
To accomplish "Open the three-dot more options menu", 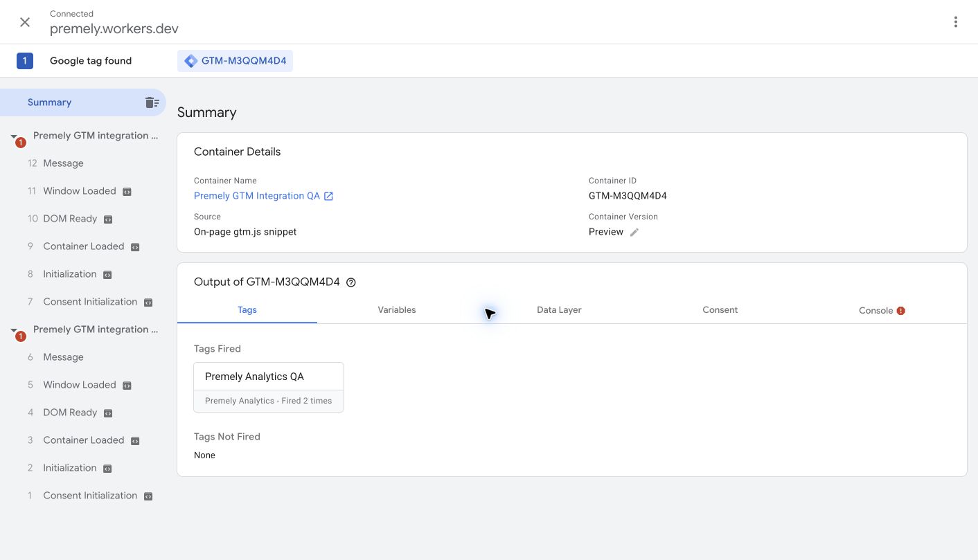I will pyautogui.click(x=956, y=22).
